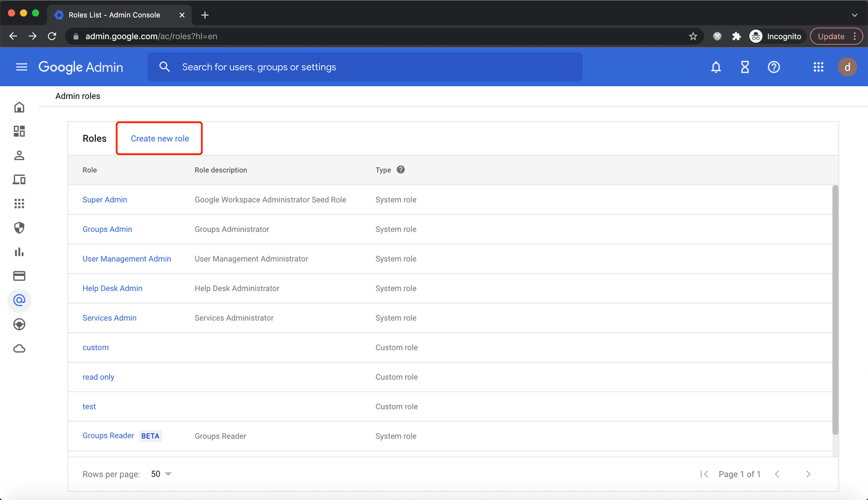Image resolution: width=868 pixels, height=500 pixels.
Task: Click the search magnifier icon
Action: pos(164,67)
